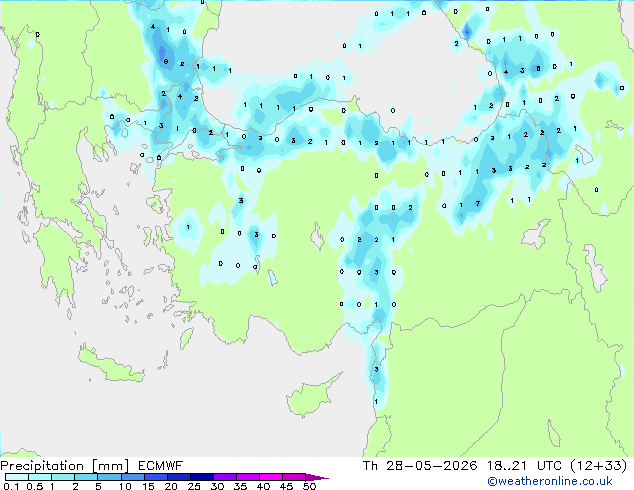Click the '45' legend scale value
This screenshot has height=490, width=634.
(x=286, y=486)
